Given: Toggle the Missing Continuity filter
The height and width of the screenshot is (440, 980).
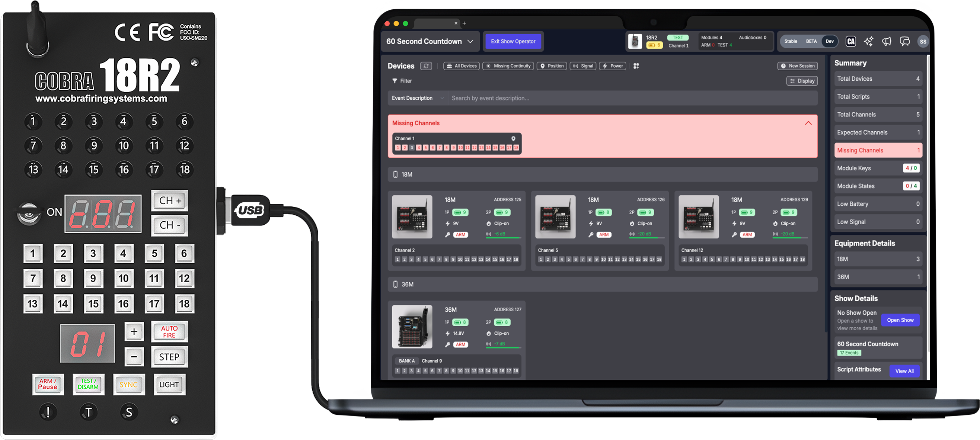Looking at the screenshot, I should (x=508, y=66).
